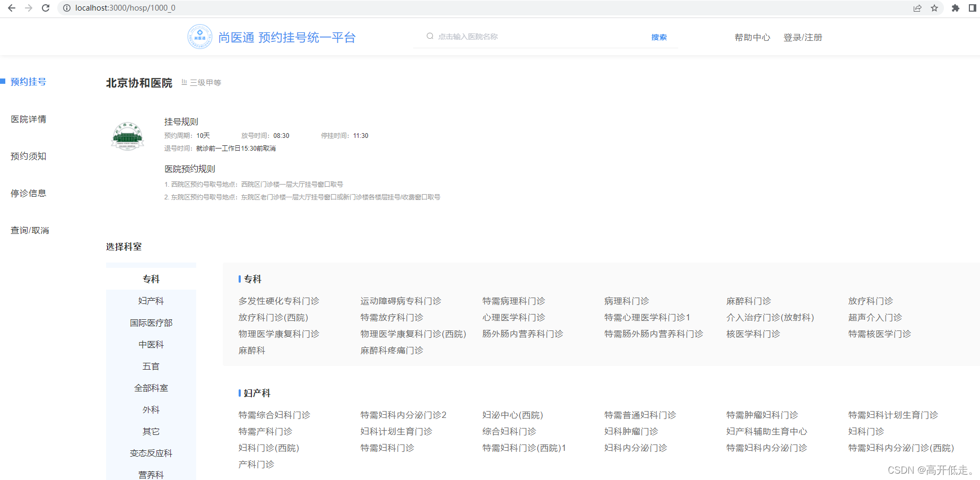The height and width of the screenshot is (480, 980).
Task: Reload the page with refresh icon
Action: pyautogui.click(x=46, y=8)
